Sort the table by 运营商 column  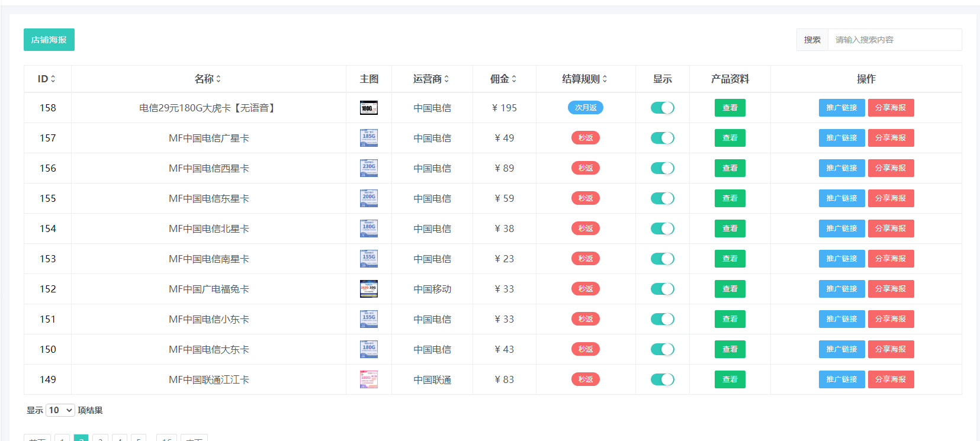[431, 79]
